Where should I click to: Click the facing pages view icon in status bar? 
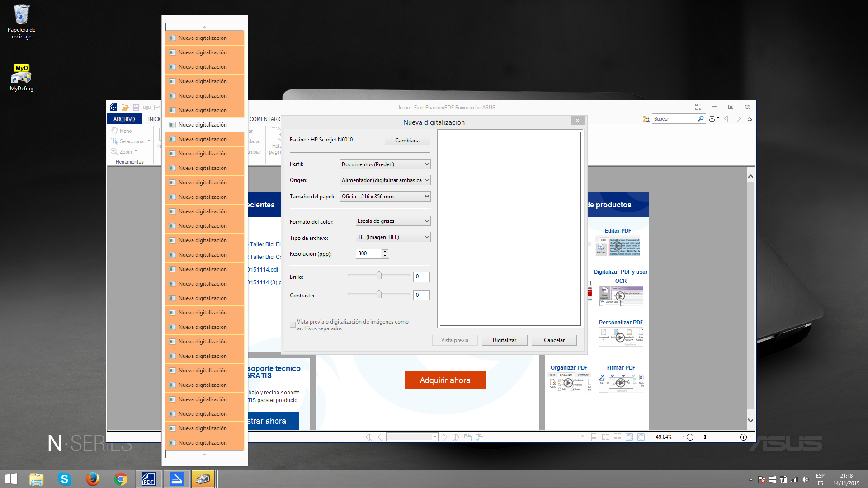(605, 437)
